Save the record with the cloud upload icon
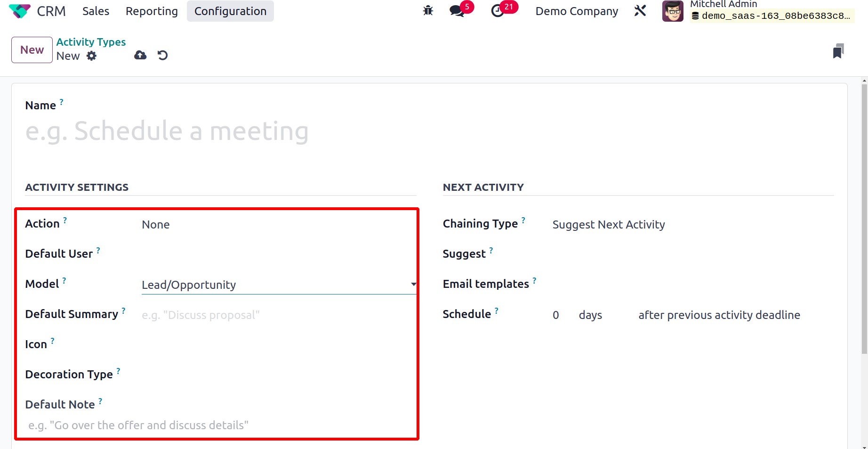This screenshot has height=449, width=868. pyautogui.click(x=140, y=56)
